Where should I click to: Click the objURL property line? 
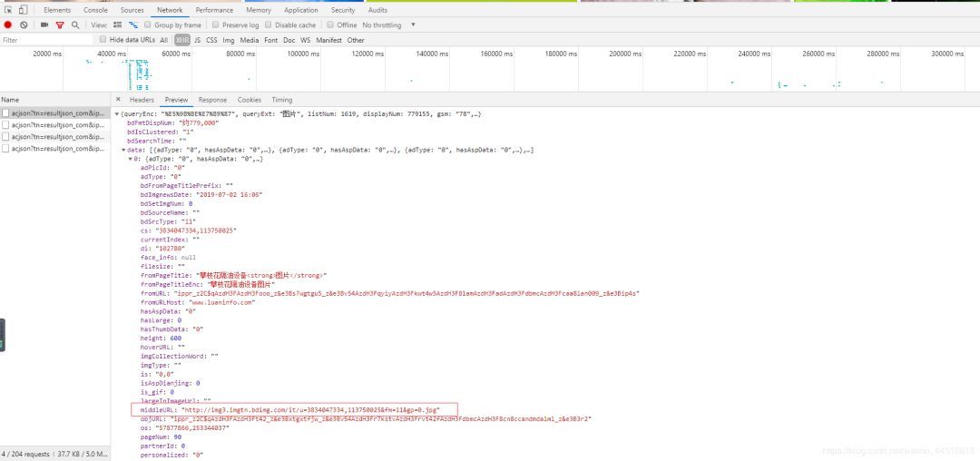point(366,418)
